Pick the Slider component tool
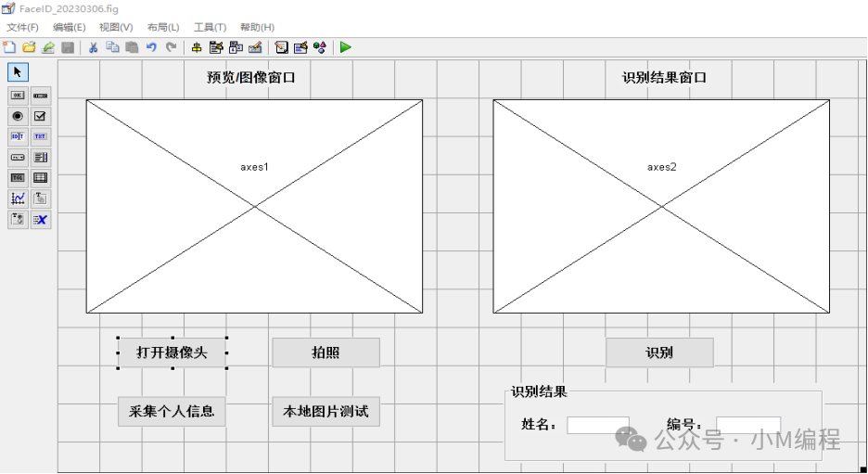The height and width of the screenshot is (474, 868). [x=41, y=96]
